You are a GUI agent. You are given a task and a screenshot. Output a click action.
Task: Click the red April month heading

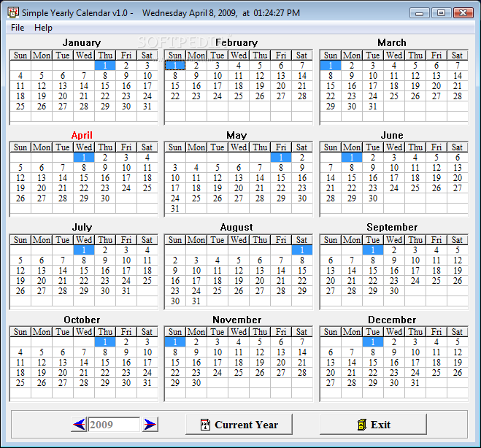[x=82, y=135]
